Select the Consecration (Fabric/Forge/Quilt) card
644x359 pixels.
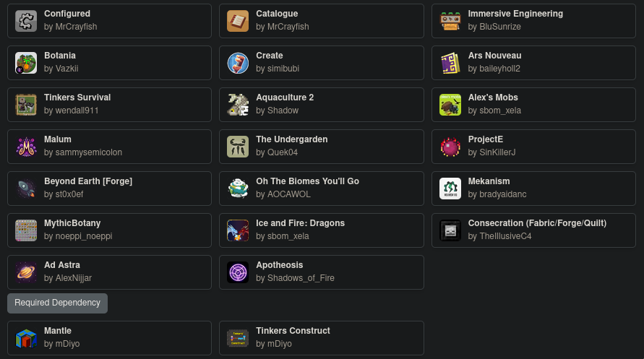pyautogui.click(x=533, y=230)
